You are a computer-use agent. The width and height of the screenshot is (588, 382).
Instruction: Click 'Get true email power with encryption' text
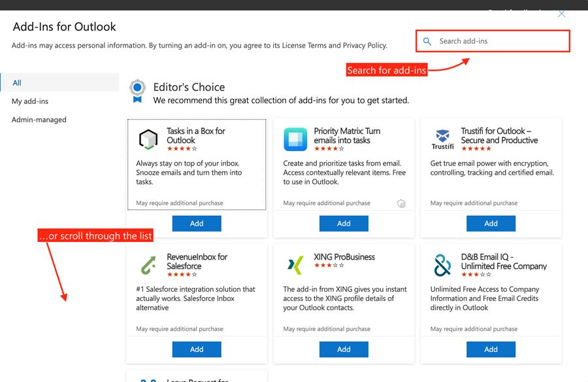pos(492,168)
